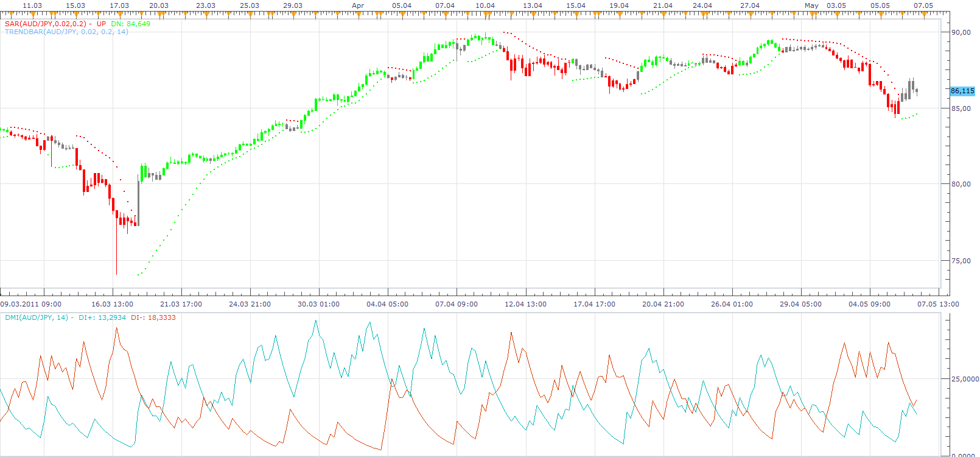Click the current price tag 86,115
The height and width of the screenshot is (457, 980).
tap(962, 91)
